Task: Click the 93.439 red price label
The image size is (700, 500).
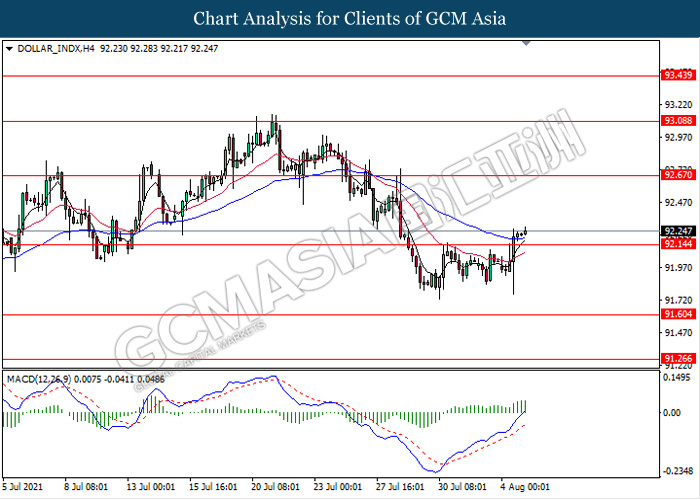Action: [x=678, y=75]
